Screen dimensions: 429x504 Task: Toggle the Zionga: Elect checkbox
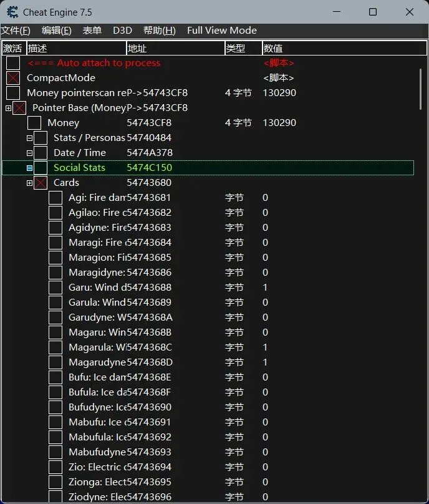point(55,482)
